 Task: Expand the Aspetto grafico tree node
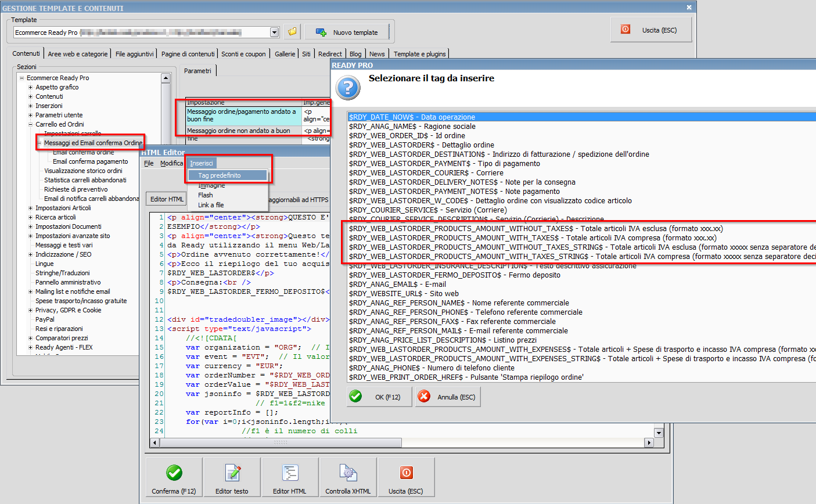click(x=31, y=88)
